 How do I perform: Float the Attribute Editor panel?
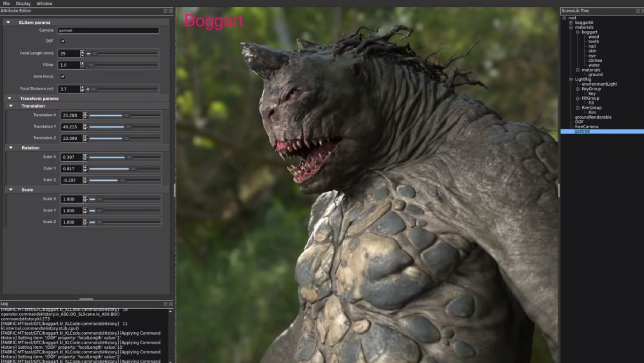tap(165, 11)
